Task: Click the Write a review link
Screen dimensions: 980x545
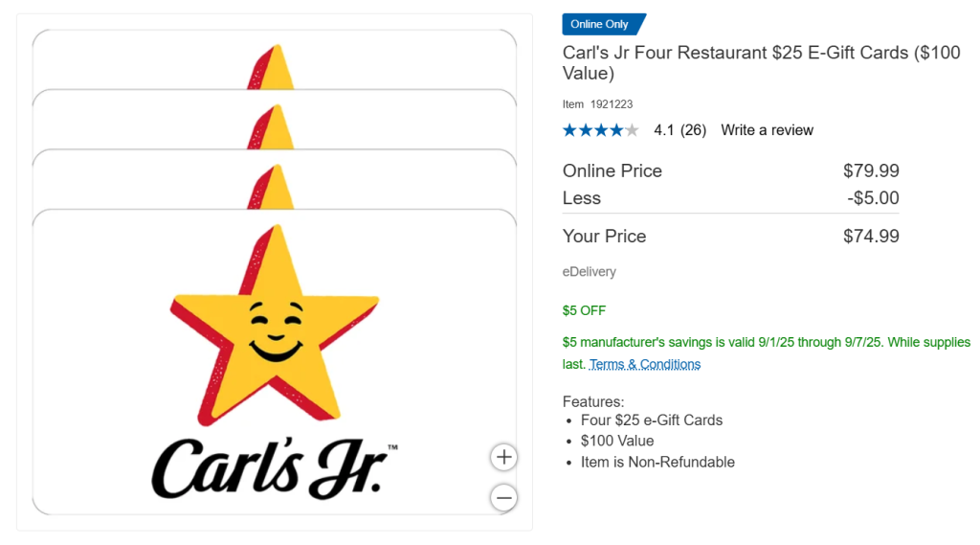Action: click(x=767, y=130)
